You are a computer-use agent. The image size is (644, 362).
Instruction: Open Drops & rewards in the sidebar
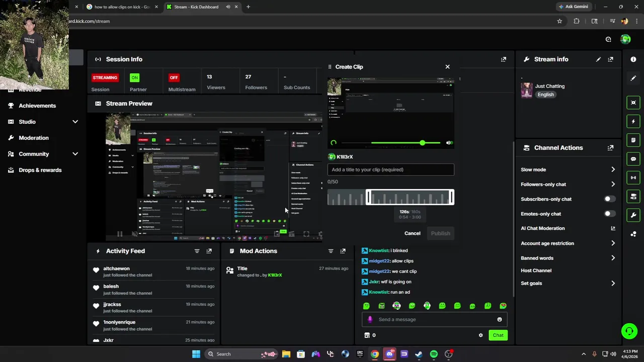click(40, 170)
